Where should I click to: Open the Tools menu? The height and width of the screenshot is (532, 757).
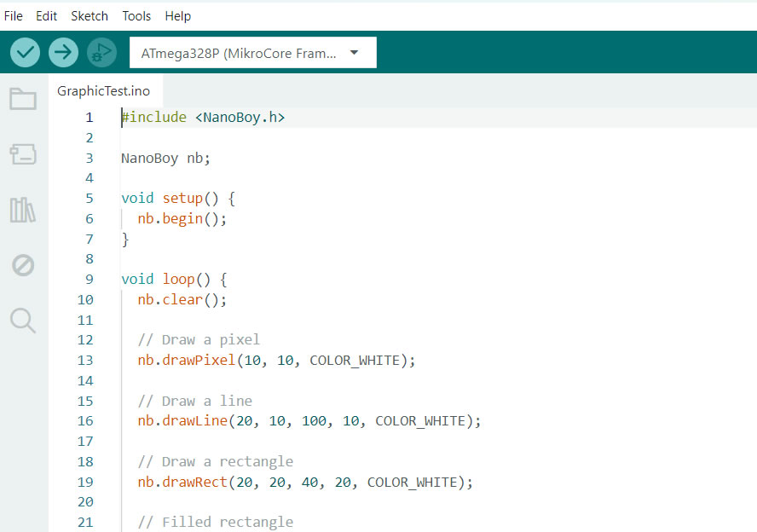point(136,15)
